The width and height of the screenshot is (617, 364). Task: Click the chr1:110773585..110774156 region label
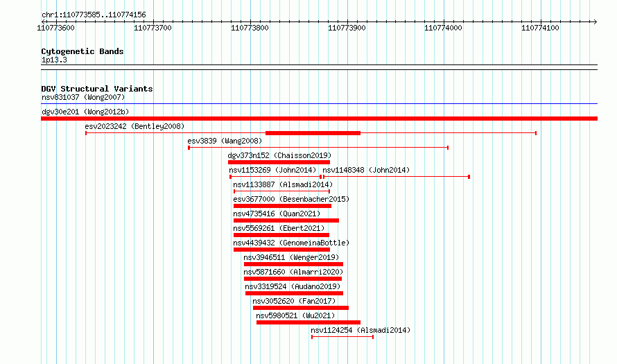[94, 15]
